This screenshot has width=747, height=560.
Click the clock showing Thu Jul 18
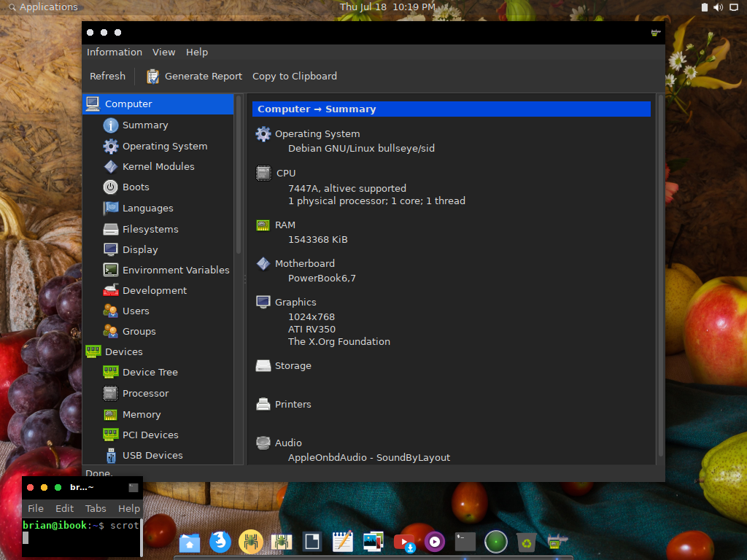387,7
